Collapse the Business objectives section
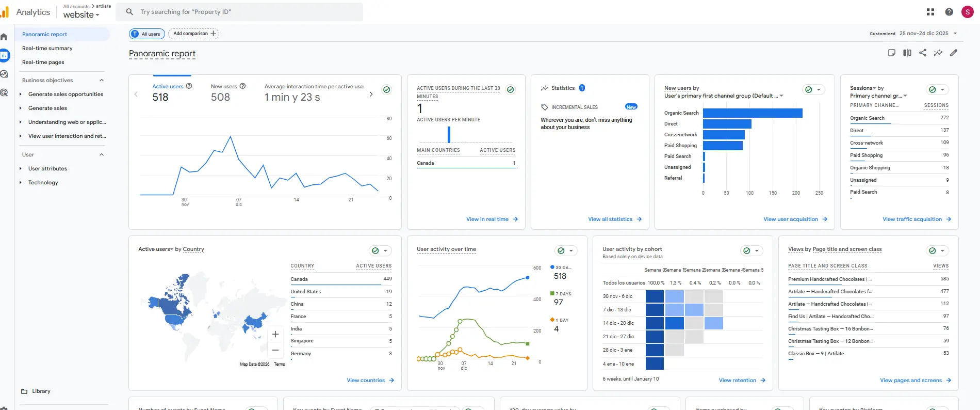This screenshot has height=410, width=980. [102, 80]
